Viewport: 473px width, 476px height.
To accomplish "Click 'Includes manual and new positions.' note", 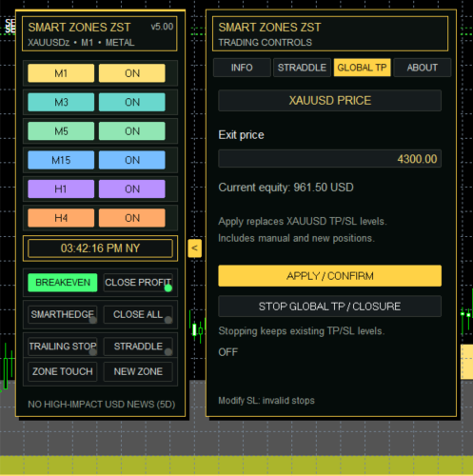I will [297, 238].
